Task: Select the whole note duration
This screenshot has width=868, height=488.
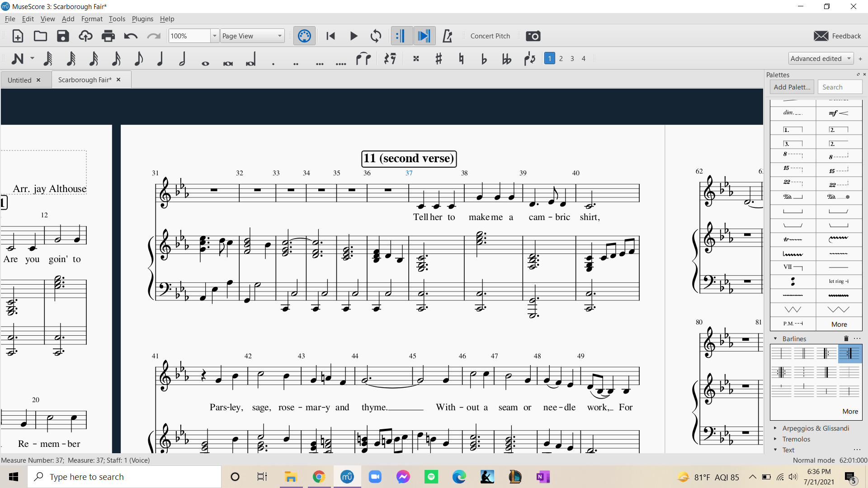Action: (x=205, y=63)
